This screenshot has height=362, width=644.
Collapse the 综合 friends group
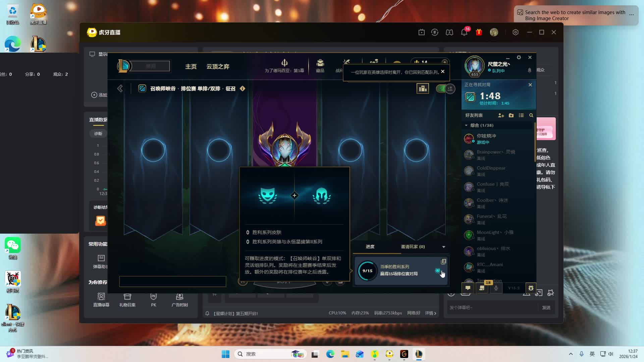pos(466,125)
